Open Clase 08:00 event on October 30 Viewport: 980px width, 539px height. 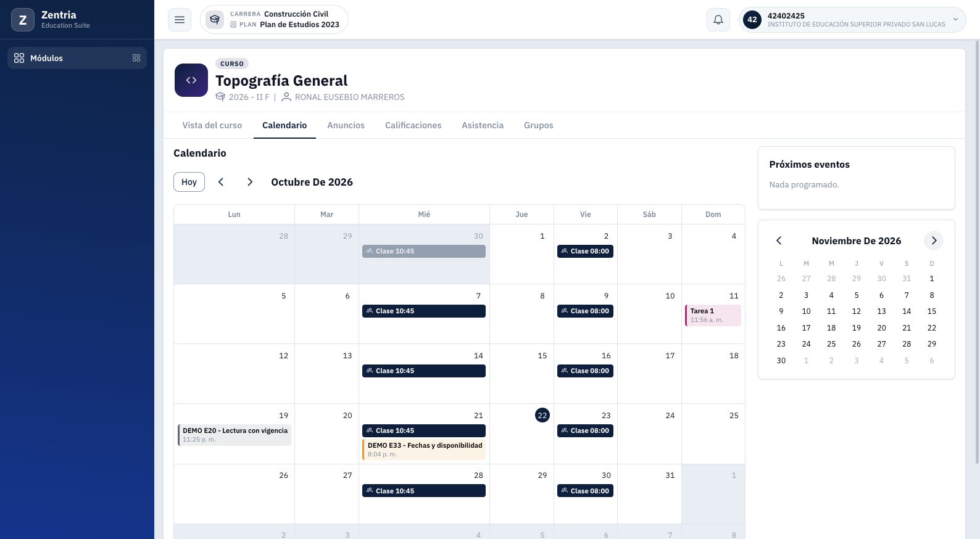point(585,491)
